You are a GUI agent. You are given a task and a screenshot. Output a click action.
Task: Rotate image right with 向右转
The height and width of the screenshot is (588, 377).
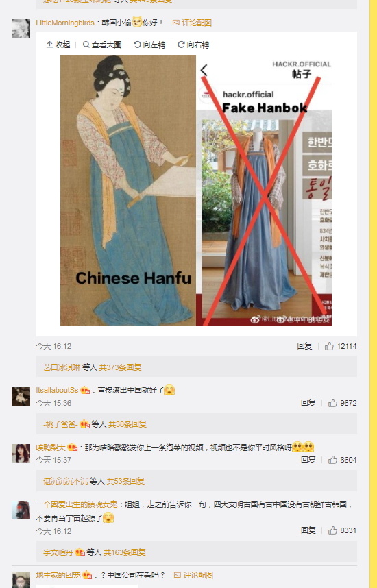[193, 45]
